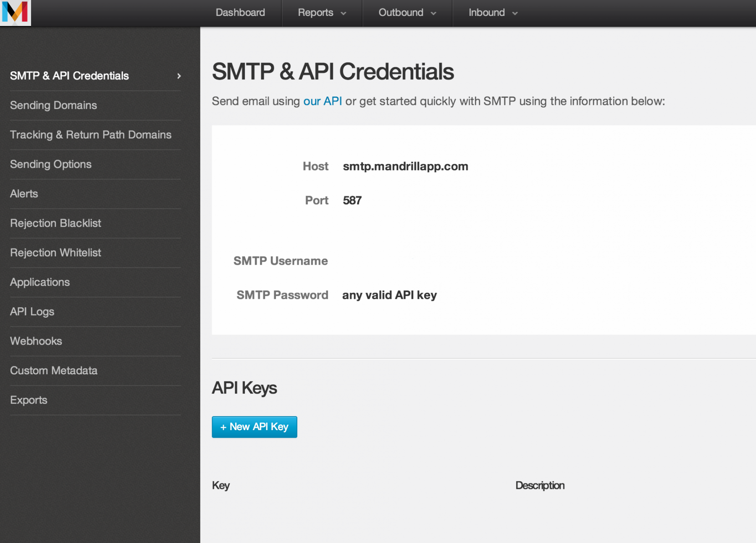
Task: Select SMTP & API Credentials in sidebar
Action: (x=69, y=76)
